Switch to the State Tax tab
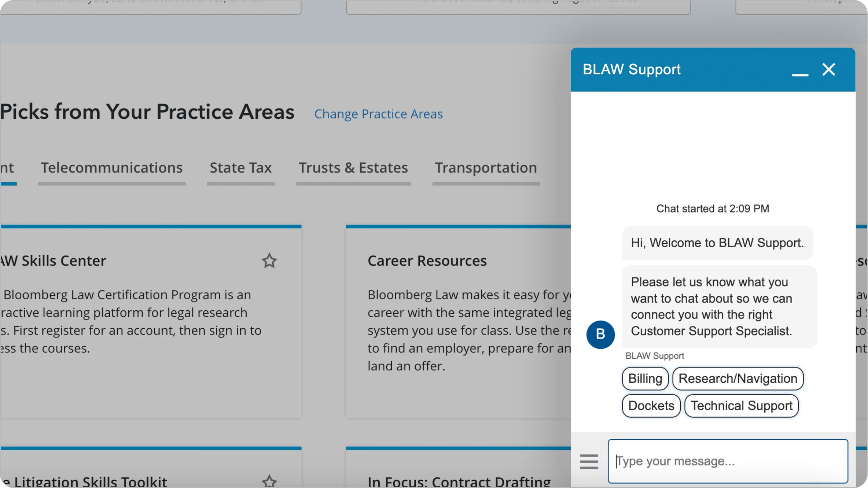The image size is (868, 488). click(x=240, y=168)
